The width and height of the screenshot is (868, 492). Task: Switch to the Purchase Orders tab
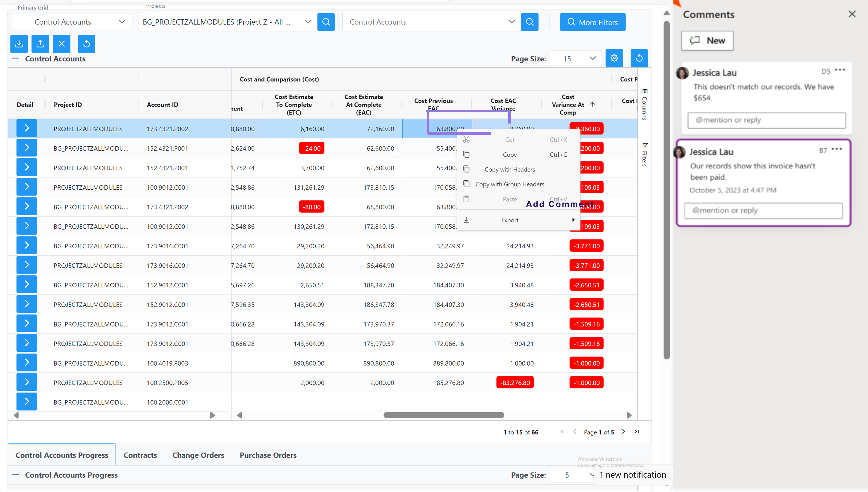(x=268, y=455)
